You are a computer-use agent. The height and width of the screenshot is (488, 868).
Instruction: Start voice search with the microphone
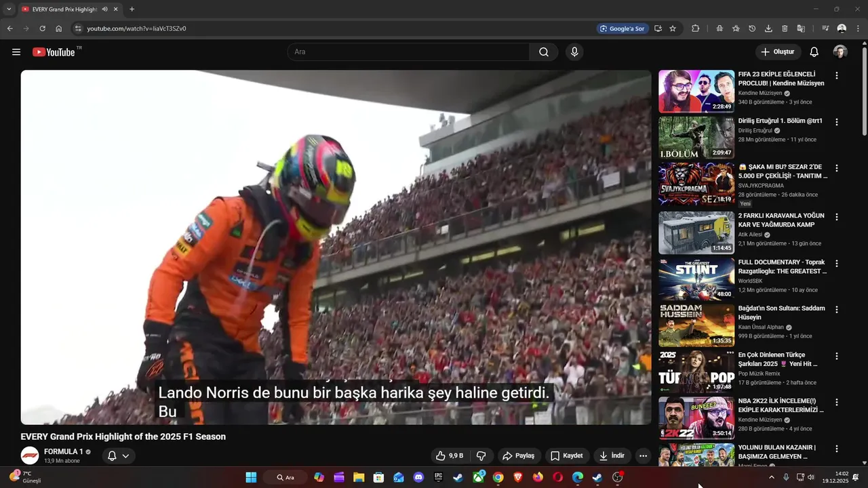pyautogui.click(x=574, y=52)
